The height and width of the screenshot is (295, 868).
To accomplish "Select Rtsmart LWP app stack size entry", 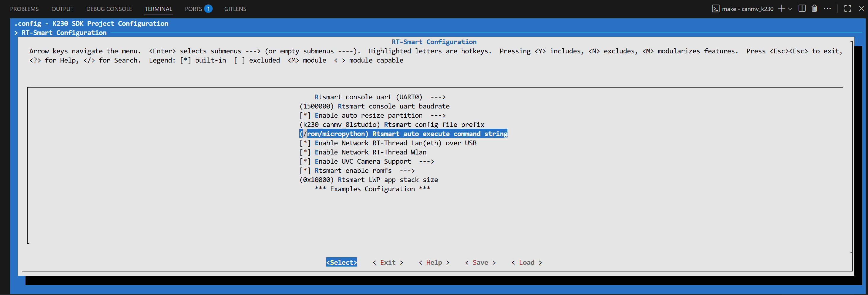I will point(368,180).
